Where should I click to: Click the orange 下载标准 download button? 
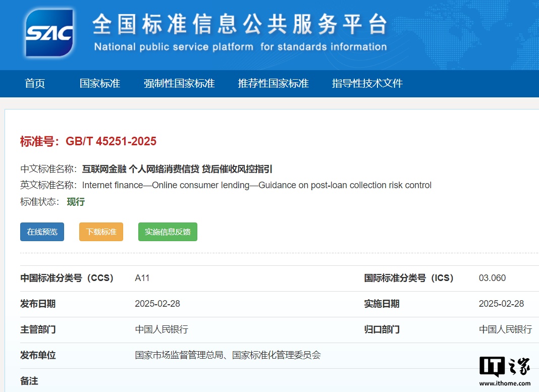[101, 232]
